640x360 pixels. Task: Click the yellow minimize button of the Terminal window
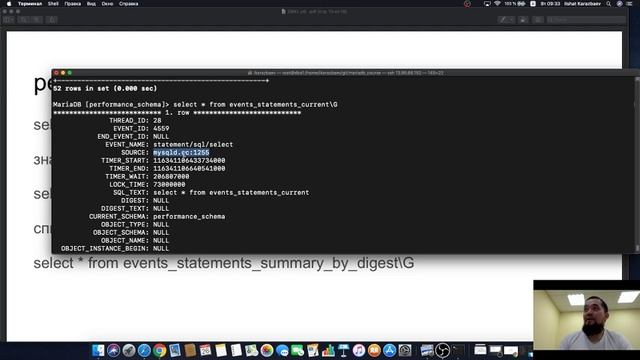(63, 73)
